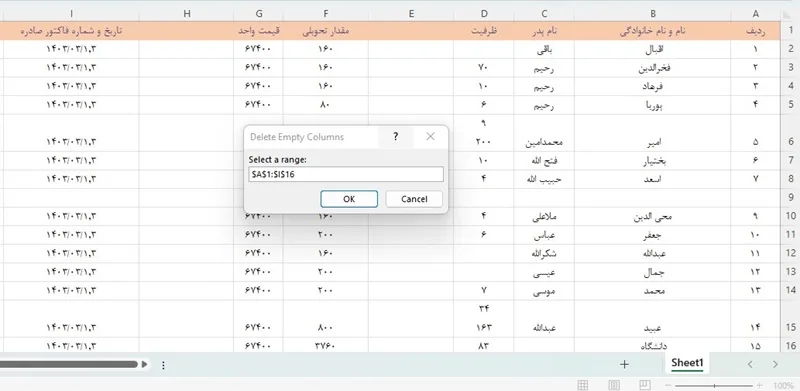Switch to Page Layout view in the status bar
Image resolution: width=800 pixels, height=391 pixels.
coord(614,385)
